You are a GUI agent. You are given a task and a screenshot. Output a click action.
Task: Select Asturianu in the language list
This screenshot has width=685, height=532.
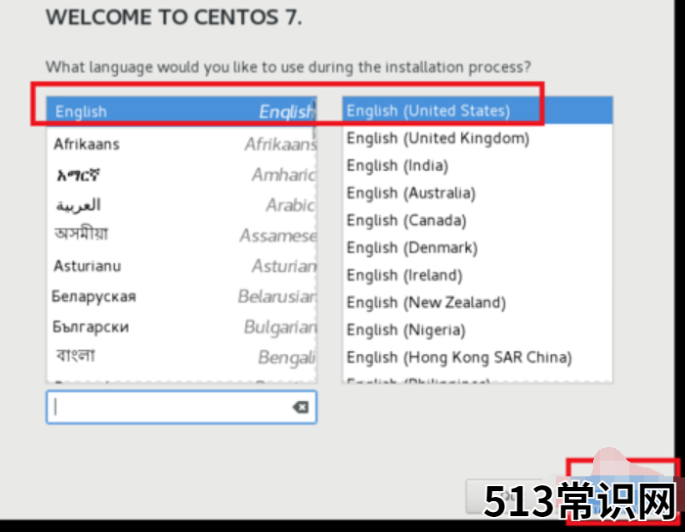pos(181,266)
